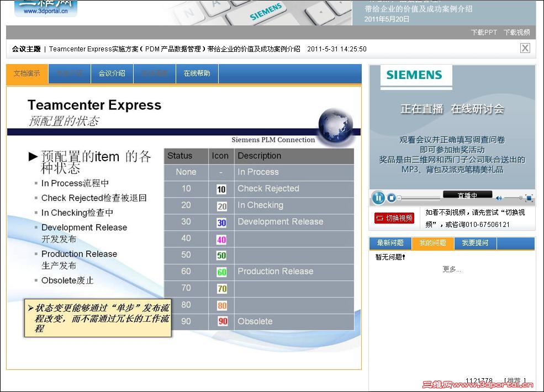Image resolution: width=544 pixels, height=392 pixels.
Task: Click the video progress bar
Action: click(419, 198)
